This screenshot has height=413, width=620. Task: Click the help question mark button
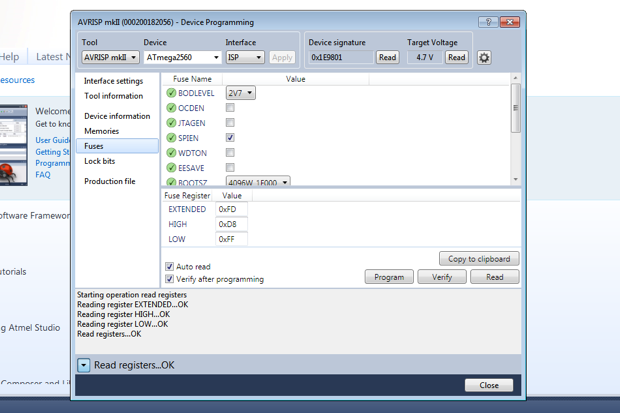(x=488, y=22)
